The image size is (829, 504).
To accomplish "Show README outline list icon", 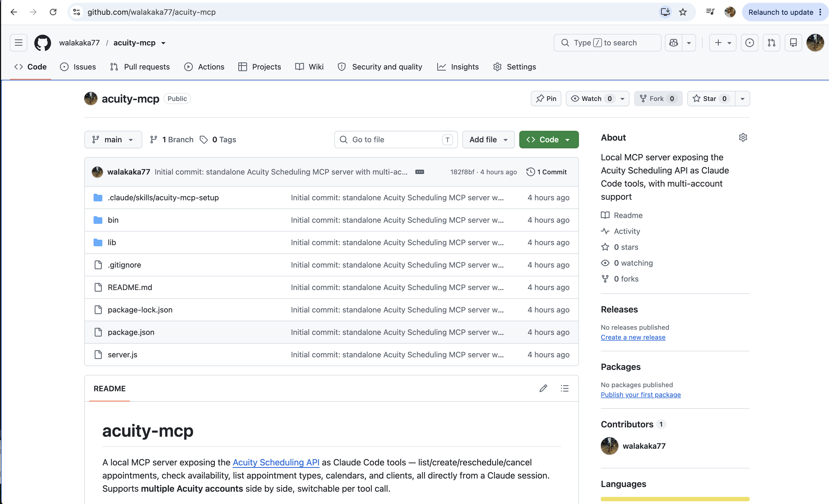I will pyautogui.click(x=564, y=388).
